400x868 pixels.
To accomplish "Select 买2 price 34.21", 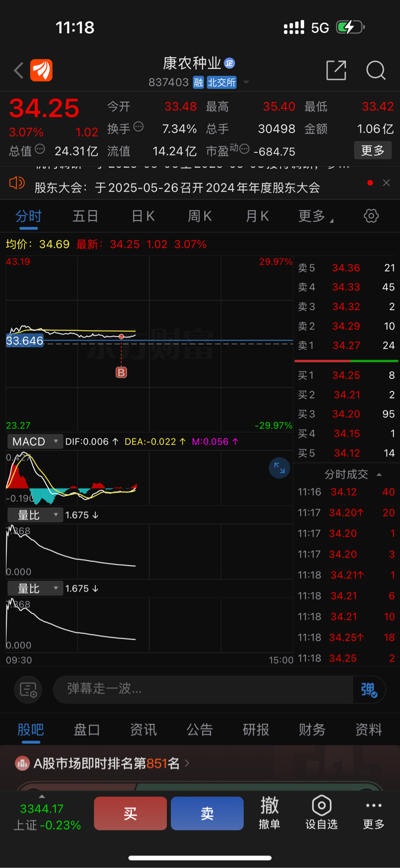I will (x=346, y=395).
